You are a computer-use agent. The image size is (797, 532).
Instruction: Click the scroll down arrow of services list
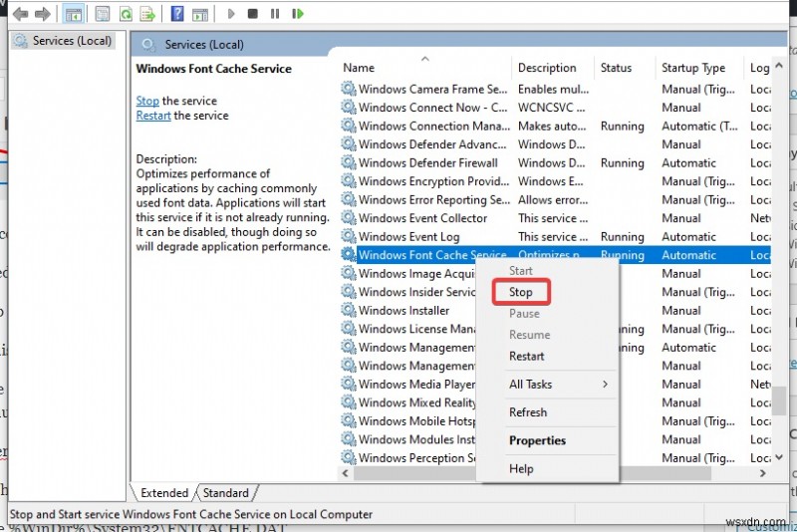(x=779, y=457)
